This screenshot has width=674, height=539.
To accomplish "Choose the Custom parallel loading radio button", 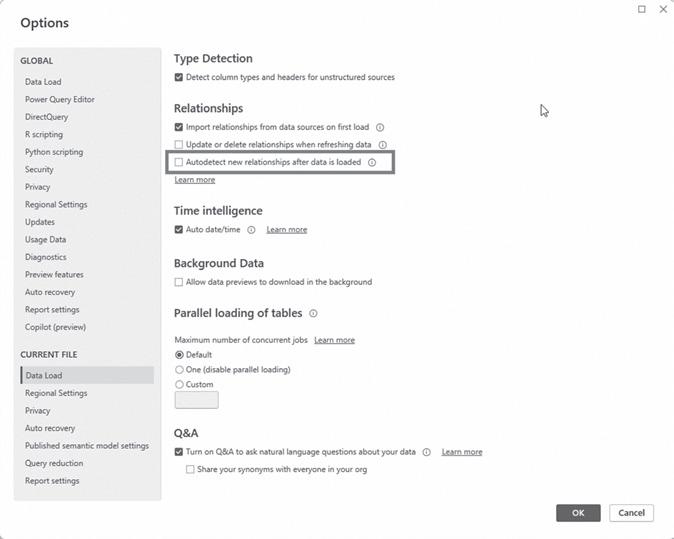I will (180, 384).
